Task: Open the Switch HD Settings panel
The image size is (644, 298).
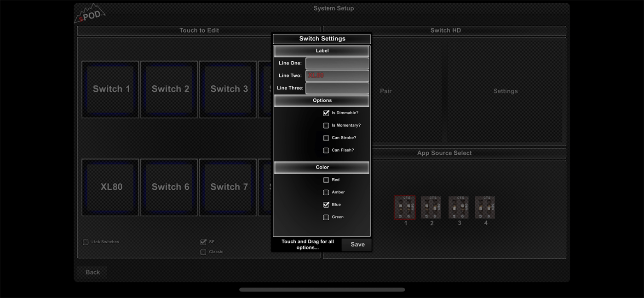Action: (505, 91)
